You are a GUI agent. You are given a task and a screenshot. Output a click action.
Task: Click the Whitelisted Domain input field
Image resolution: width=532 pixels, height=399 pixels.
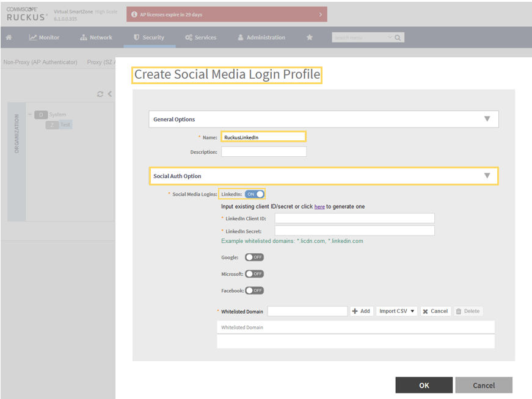307,311
